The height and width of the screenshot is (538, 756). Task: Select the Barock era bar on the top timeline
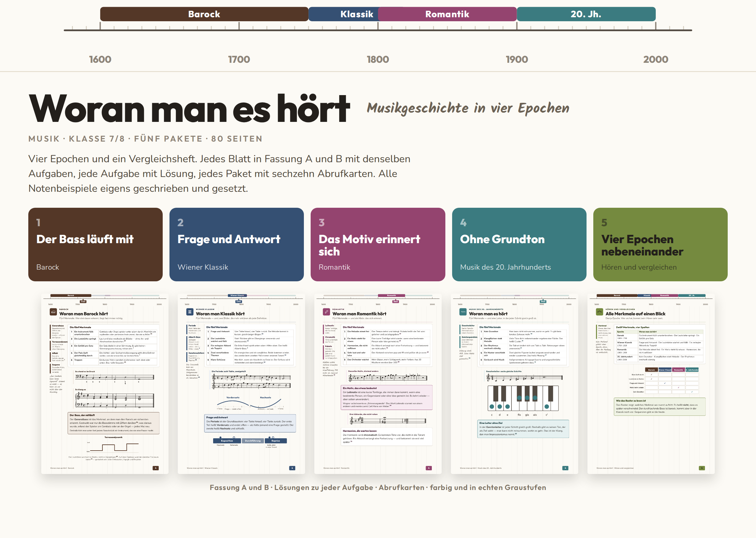(204, 14)
